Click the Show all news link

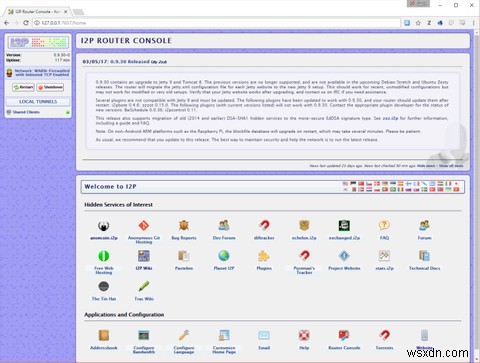click(x=451, y=166)
